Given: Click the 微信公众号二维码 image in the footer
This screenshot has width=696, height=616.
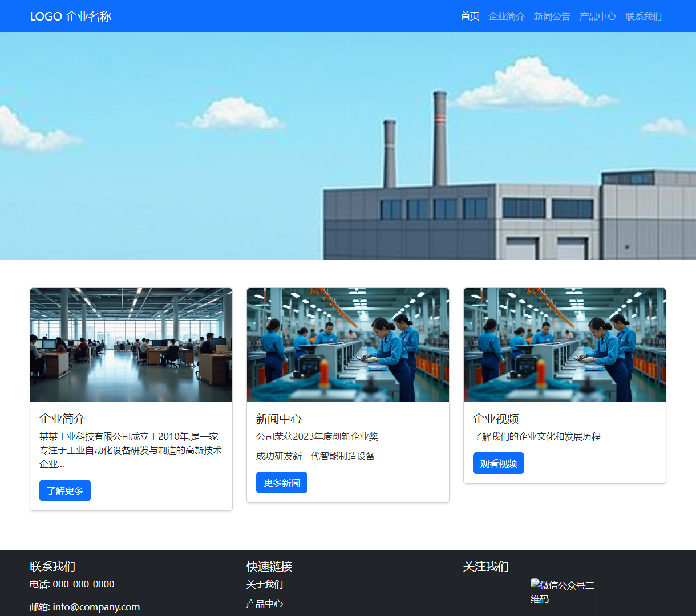Looking at the screenshot, I should pyautogui.click(x=564, y=593).
